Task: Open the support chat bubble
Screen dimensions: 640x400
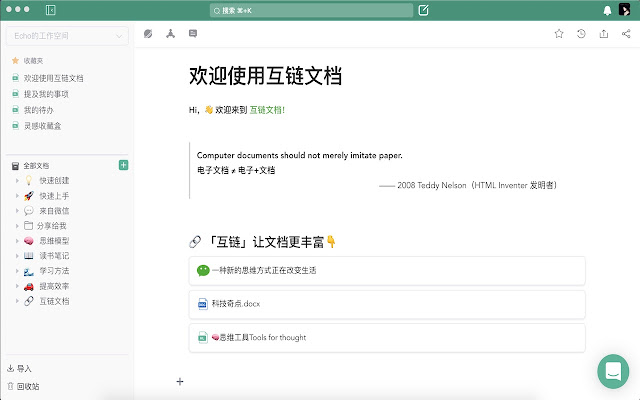Action: (612, 370)
